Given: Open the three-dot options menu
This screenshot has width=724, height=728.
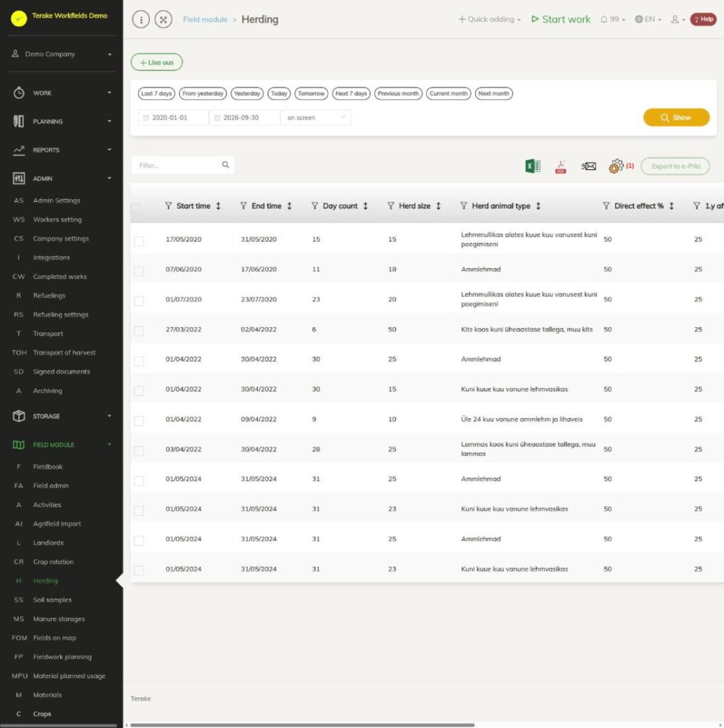Looking at the screenshot, I should pyautogui.click(x=141, y=19).
